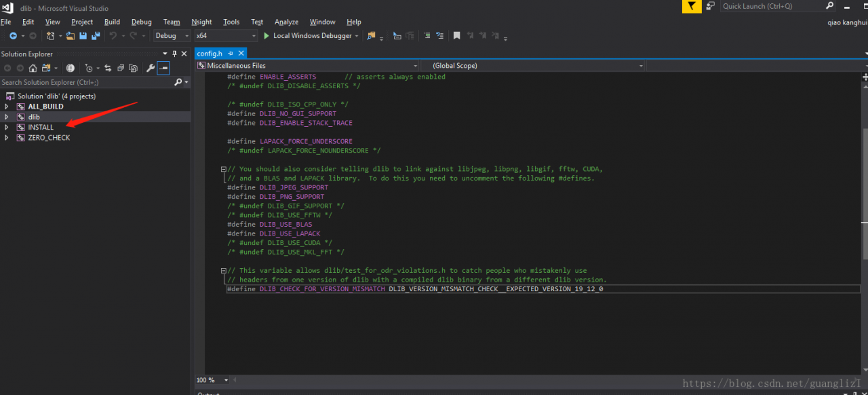Open Properties wrench icon in Solution Explorer
The height and width of the screenshot is (395, 868).
[x=151, y=68]
